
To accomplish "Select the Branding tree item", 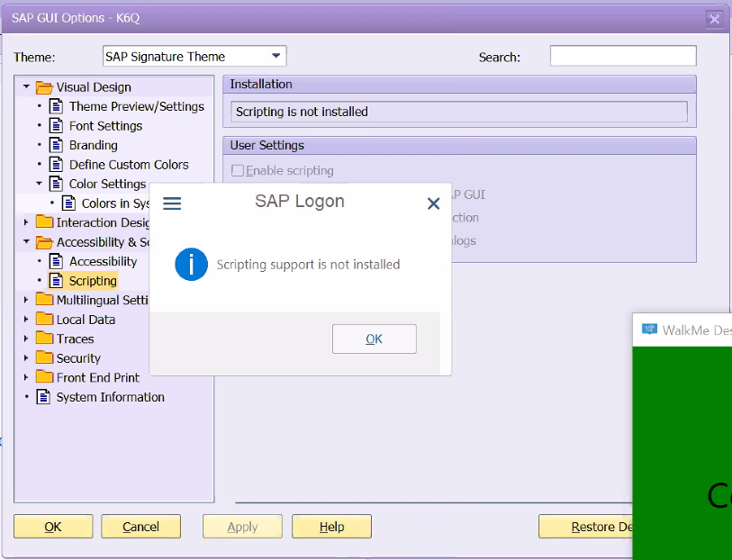I will (93, 145).
